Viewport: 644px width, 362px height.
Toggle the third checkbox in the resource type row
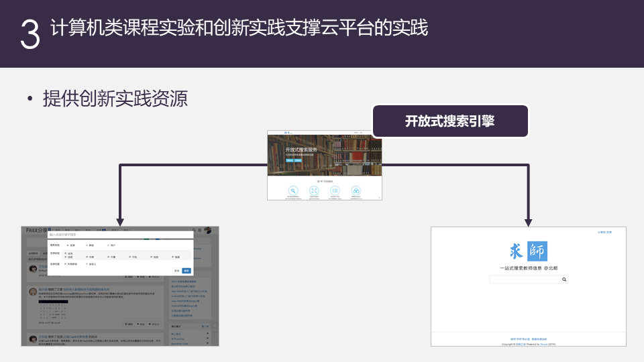(x=109, y=257)
